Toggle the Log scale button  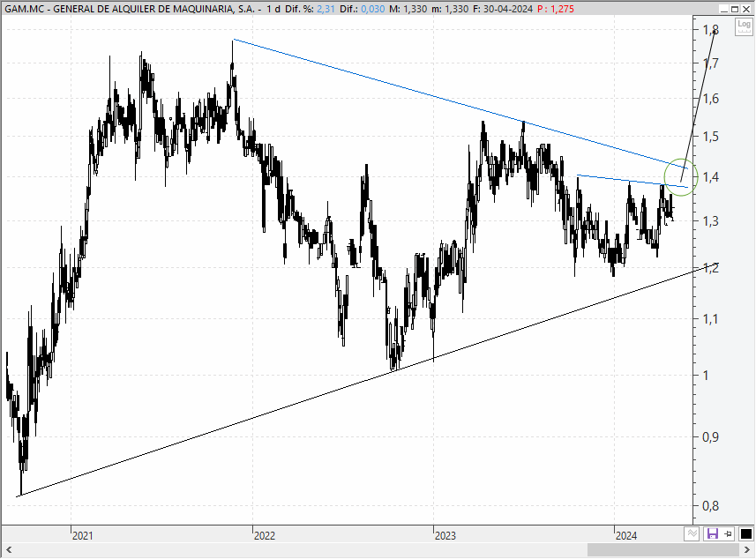click(x=744, y=27)
